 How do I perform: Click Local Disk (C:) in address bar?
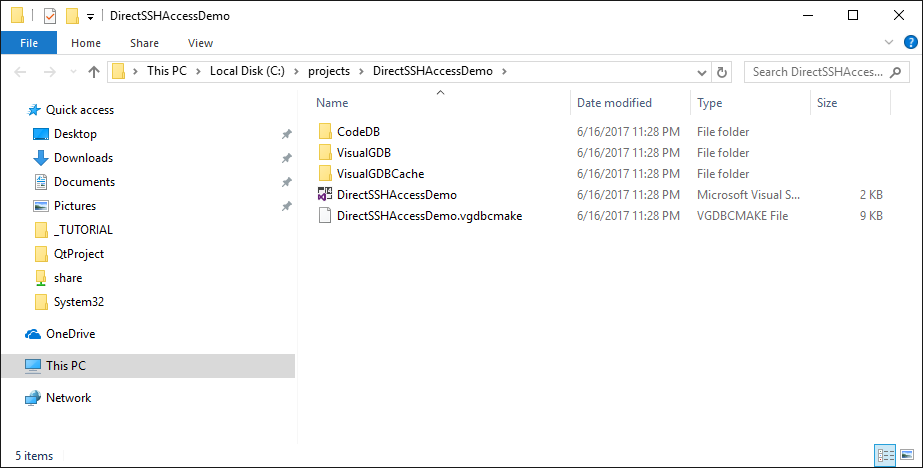[x=247, y=71]
